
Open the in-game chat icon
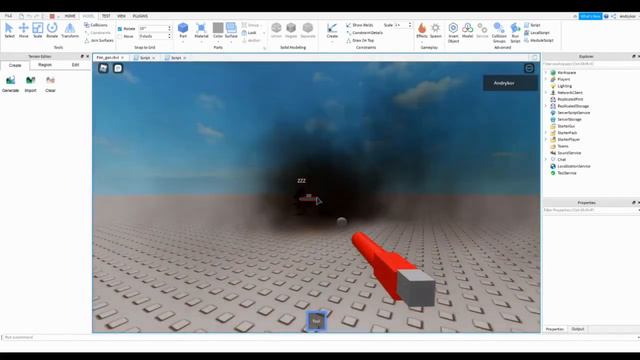(118, 68)
